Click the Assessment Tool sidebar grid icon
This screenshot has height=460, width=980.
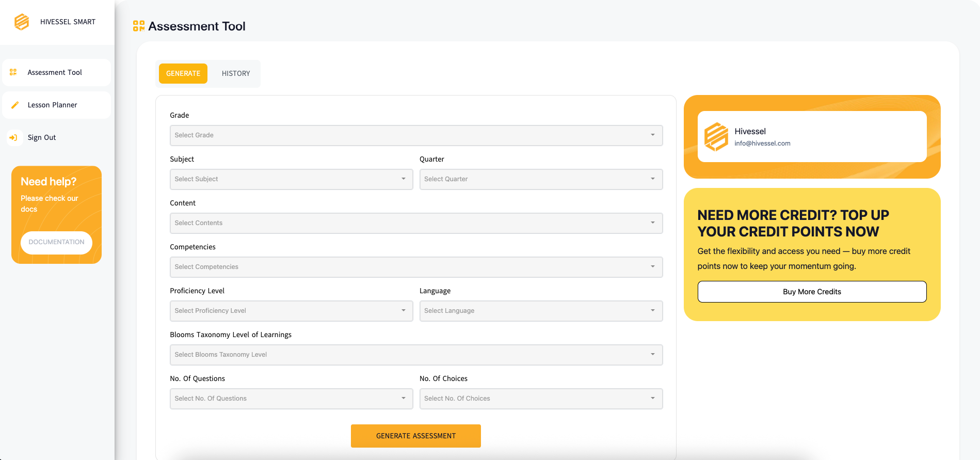tap(13, 72)
